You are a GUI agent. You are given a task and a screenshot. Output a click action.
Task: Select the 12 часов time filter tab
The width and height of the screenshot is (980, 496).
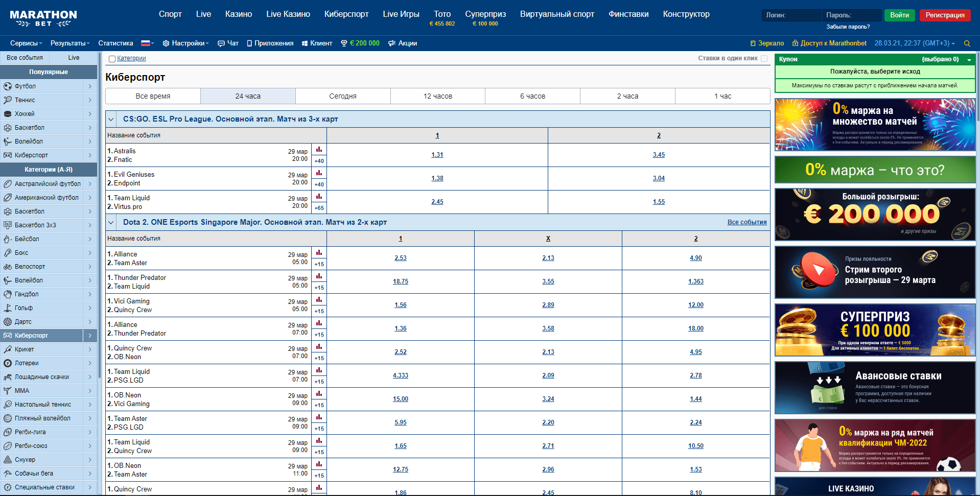(x=438, y=96)
